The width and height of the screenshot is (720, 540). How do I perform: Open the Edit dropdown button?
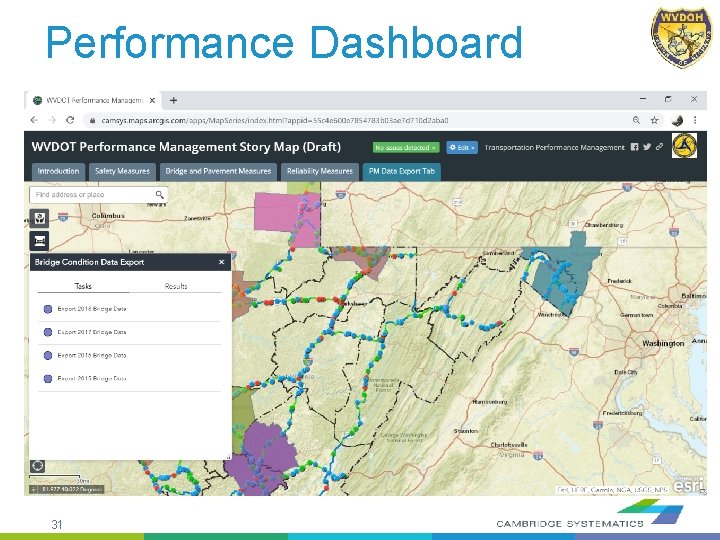[x=462, y=147]
